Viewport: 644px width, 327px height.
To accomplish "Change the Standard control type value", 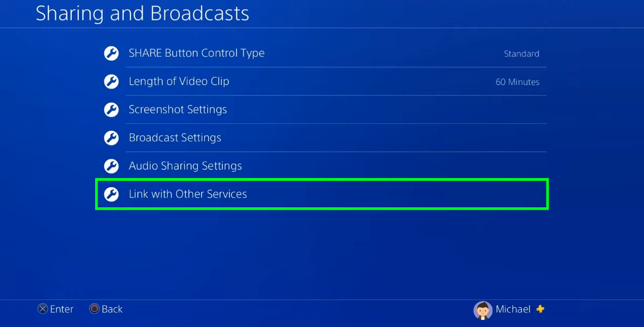I will 522,54.
